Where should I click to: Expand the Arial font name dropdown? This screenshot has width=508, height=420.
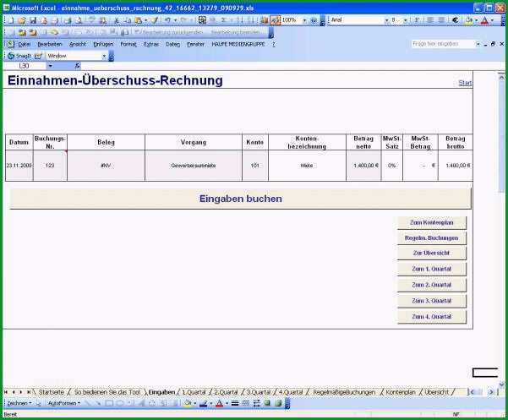[386, 20]
